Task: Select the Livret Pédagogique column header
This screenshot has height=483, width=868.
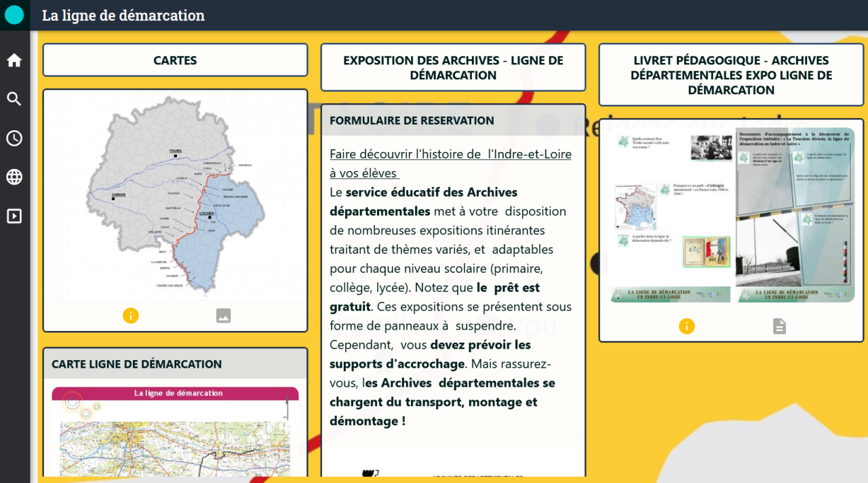Action: pos(731,75)
